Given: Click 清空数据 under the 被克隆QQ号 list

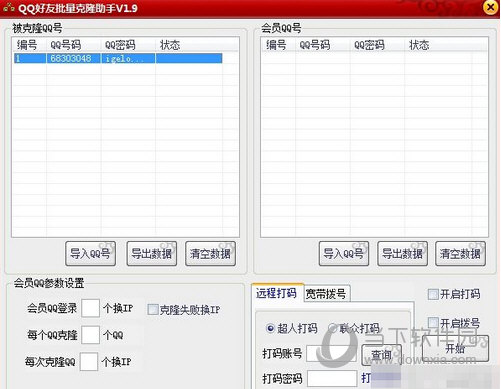Looking at the screenshot, I should [x=210, y=254].
